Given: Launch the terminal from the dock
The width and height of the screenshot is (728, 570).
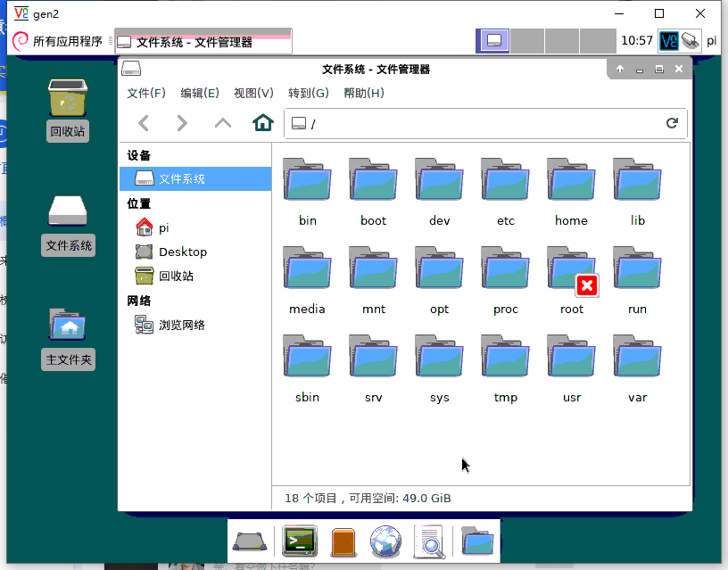Looking at the screenshot, I should 300,541.
